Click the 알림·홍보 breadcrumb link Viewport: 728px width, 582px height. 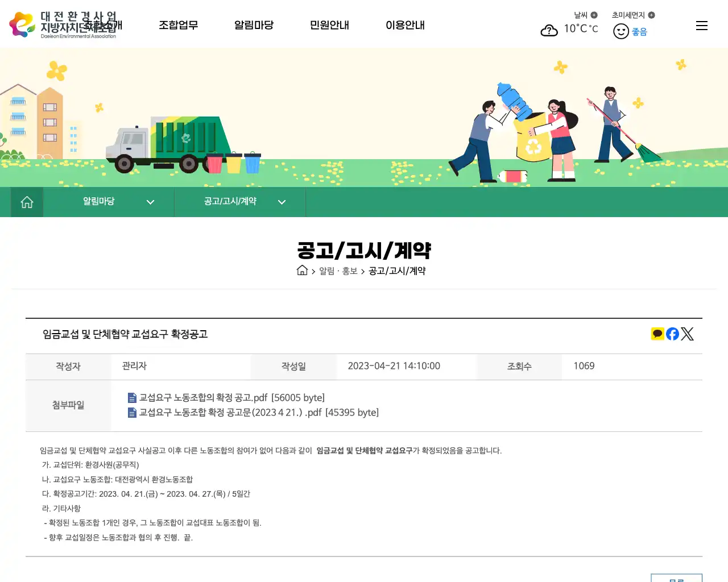coord(338,271)
